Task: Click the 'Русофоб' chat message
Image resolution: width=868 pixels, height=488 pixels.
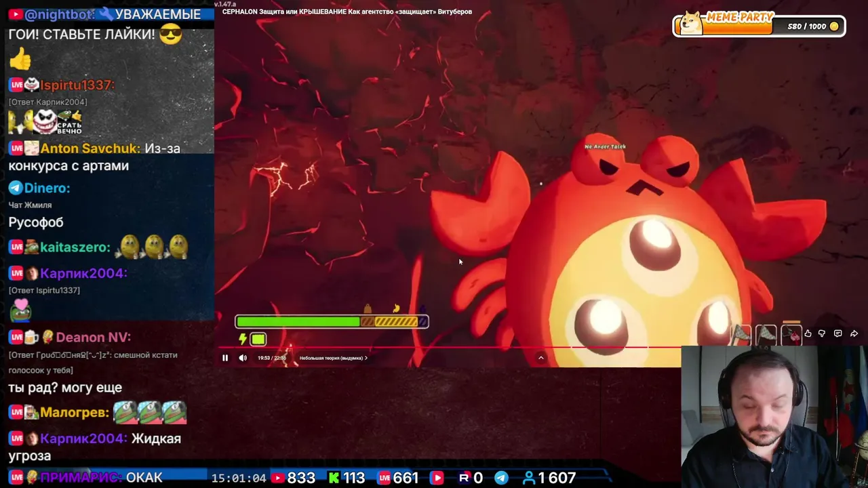Action: click(36, 222)
